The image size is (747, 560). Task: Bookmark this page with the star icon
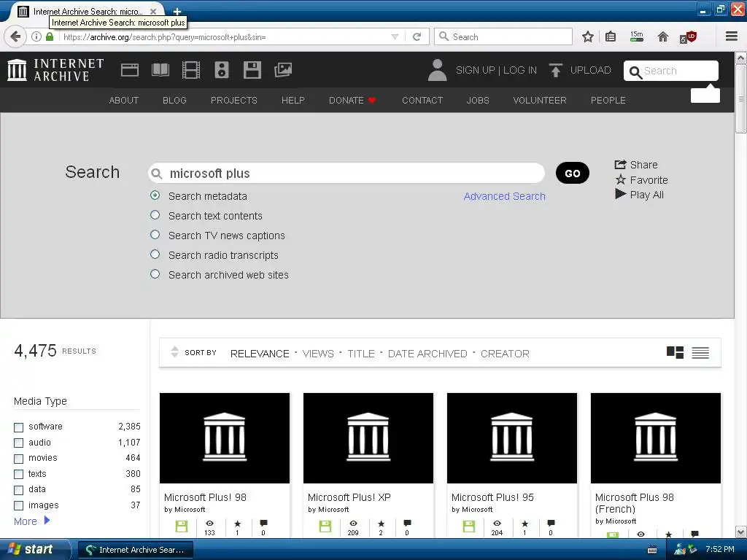588,36
